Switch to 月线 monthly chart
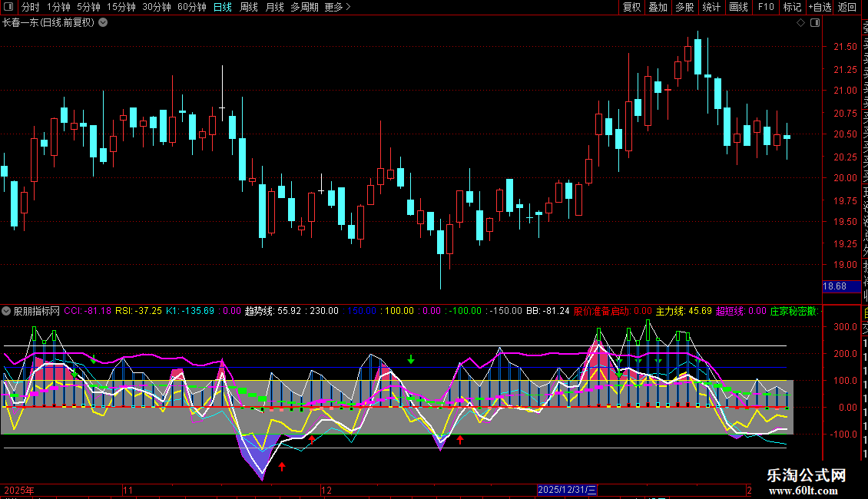Viewport: 868px width, 499px height. 274,7
